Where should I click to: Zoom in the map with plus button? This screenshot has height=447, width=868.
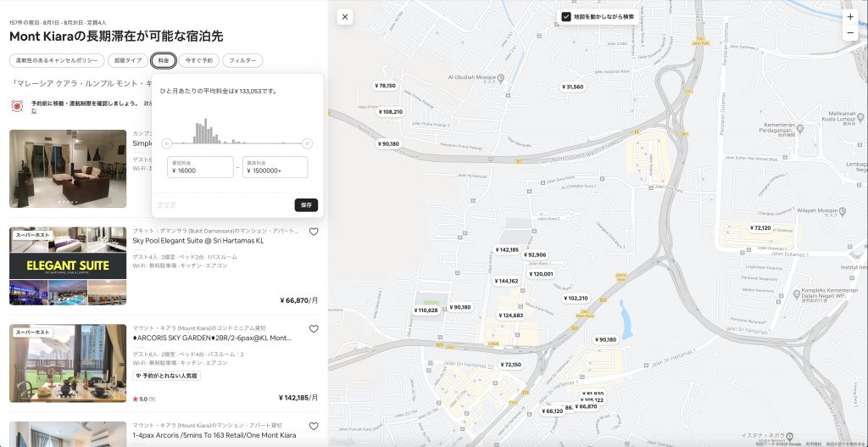click(x=850, y=17)
